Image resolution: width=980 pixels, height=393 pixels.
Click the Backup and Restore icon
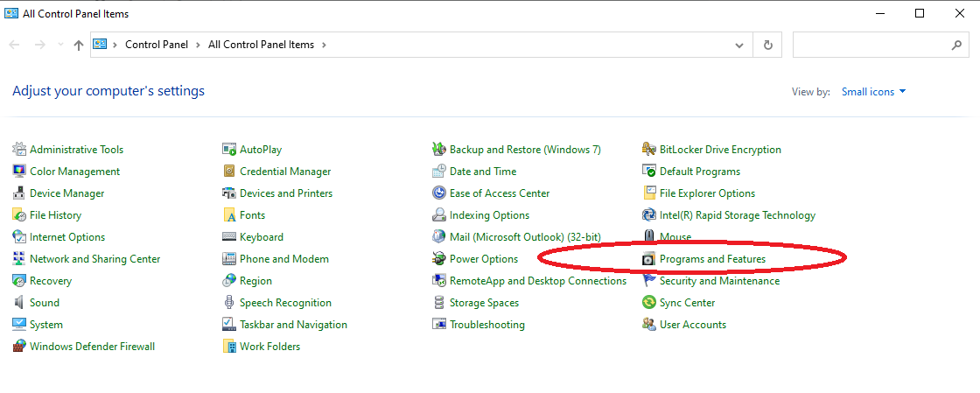(438, 150)
